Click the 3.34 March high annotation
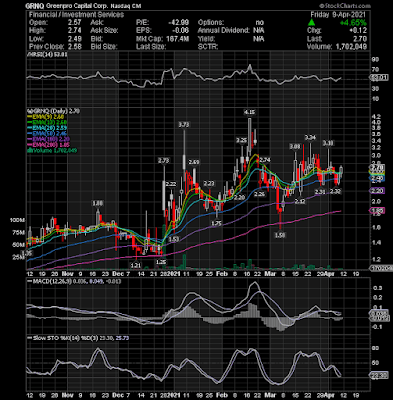The height and width of the screenshot is (400, 393). 310,137
